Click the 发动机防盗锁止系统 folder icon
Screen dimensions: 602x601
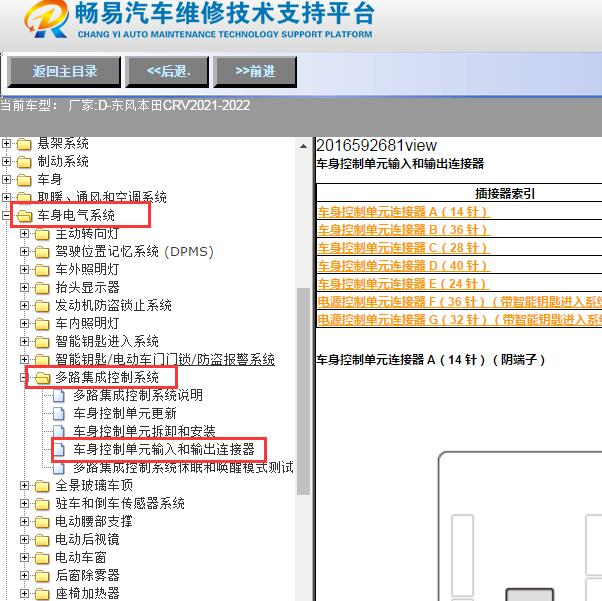(42, 306)
